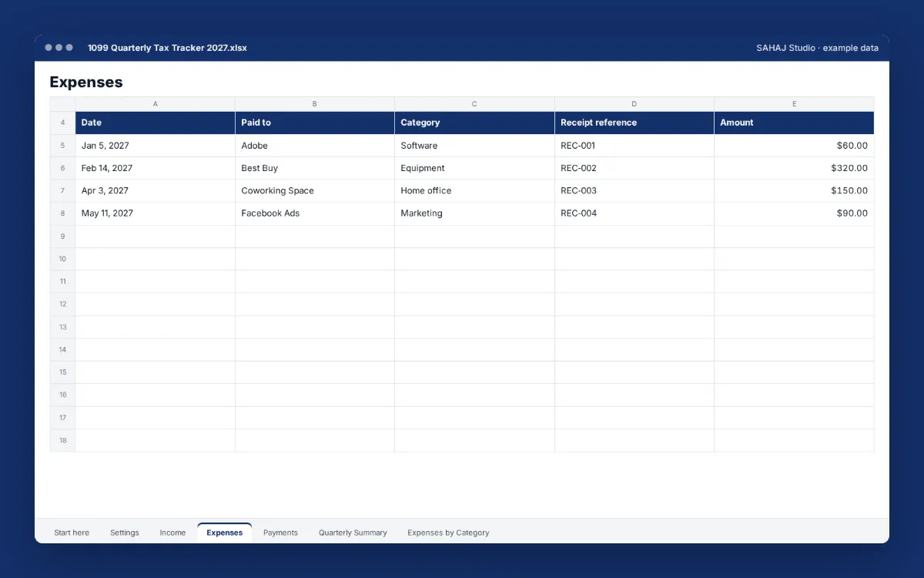Select the $60.00 amount cell
Image resolution: width=924 pixels, height=578 pixels.
[x=794, y=146]
